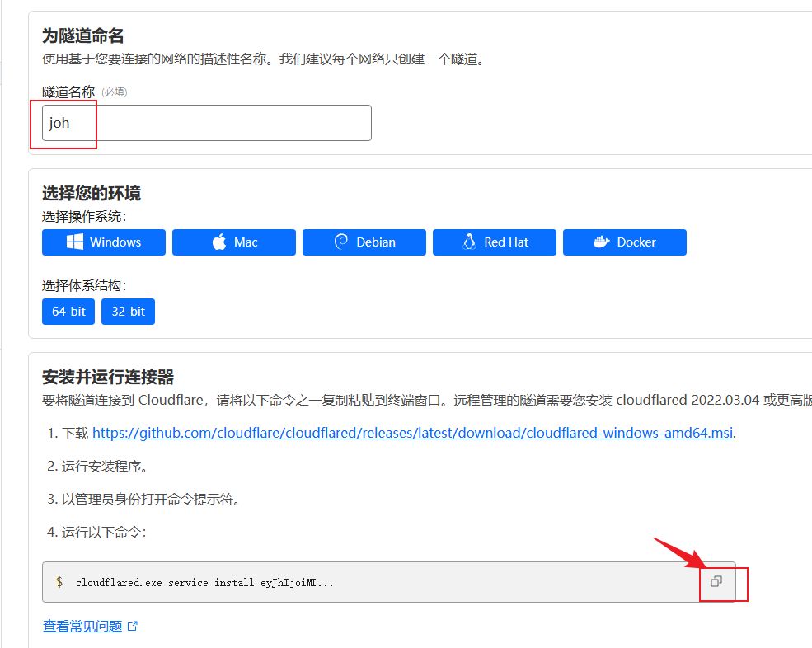Screen dimensions: 812x648
Task: Select 64-bit architecture
Action: click(x=68, y=312)
